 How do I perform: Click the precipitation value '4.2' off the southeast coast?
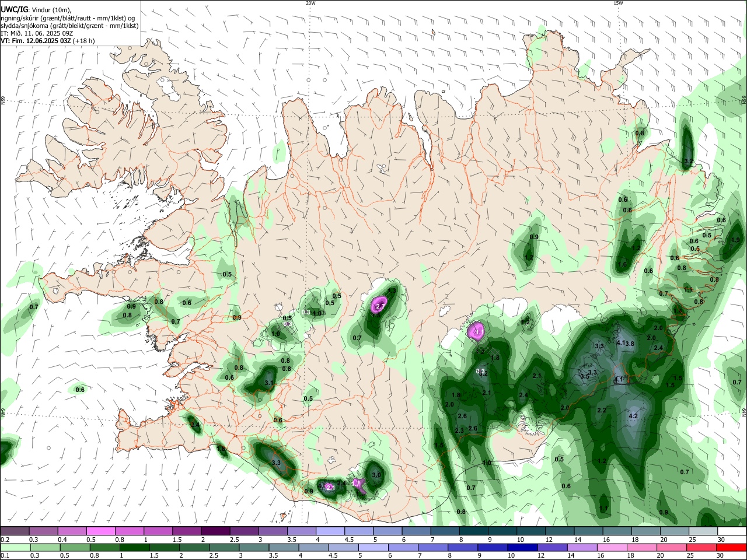point(633,416)
